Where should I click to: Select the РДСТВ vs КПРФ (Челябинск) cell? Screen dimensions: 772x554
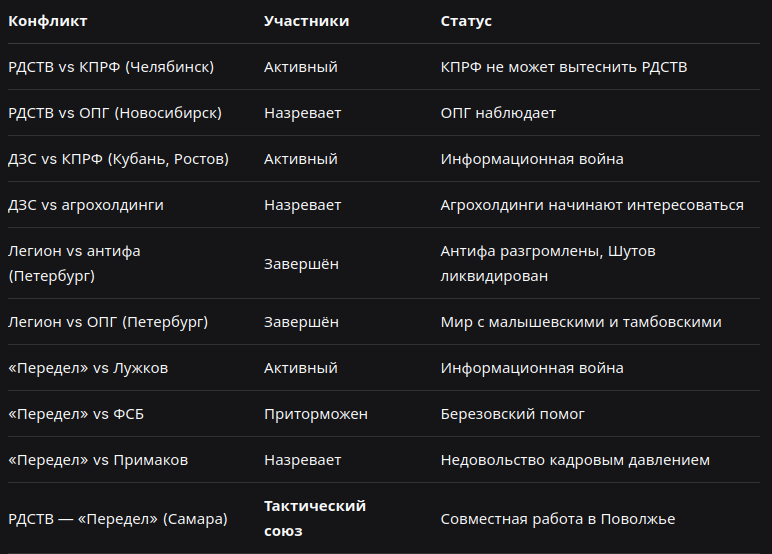pyautogui.click(x=111, y=67)
